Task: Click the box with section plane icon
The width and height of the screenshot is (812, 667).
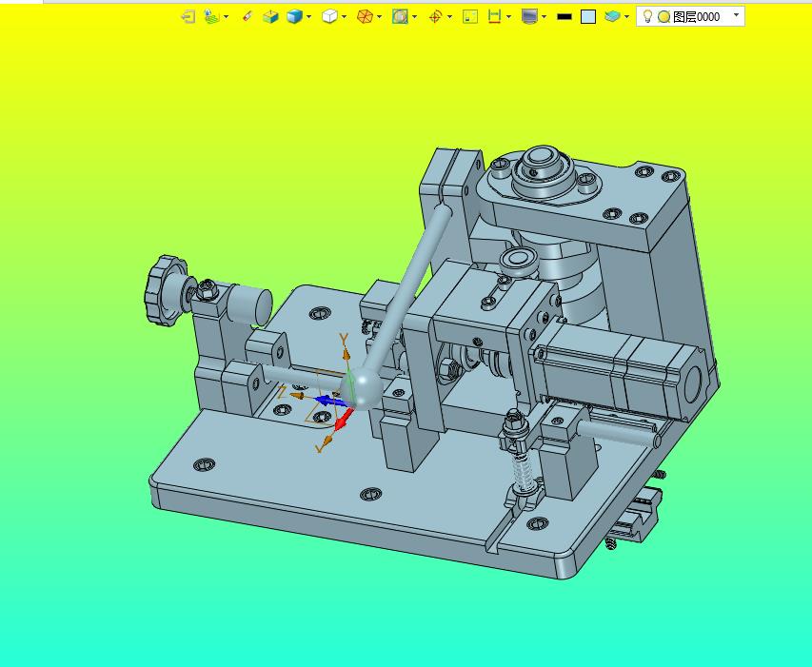Action: click(x=270, y=17)
